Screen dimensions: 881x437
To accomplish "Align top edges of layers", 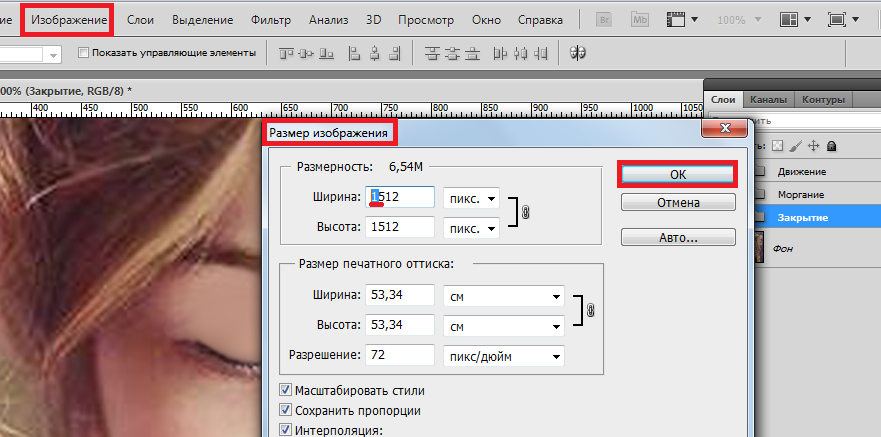I will 287,53.
